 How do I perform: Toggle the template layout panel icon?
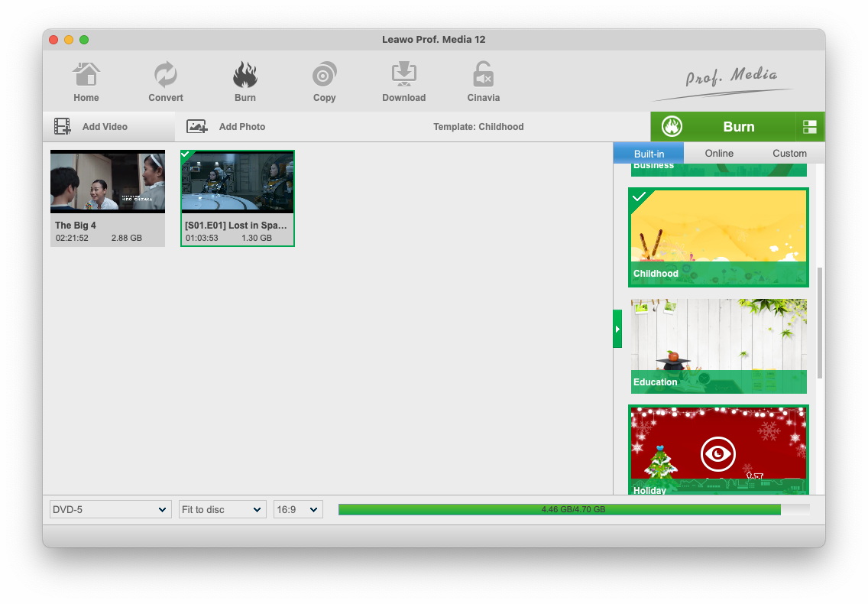point(810,127)
